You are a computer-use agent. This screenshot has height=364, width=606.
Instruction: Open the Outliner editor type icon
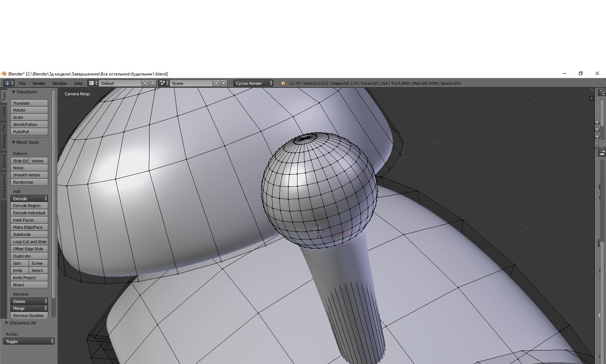point(602,92)
